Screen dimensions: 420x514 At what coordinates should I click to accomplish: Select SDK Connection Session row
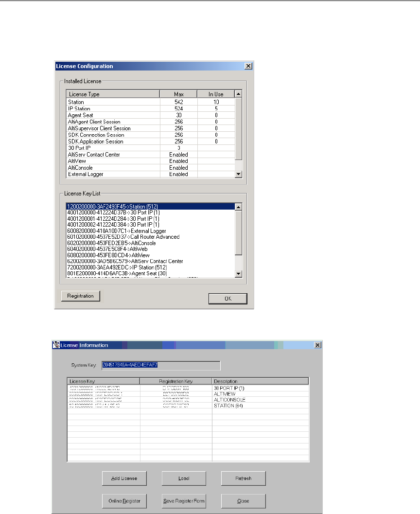pyautogui.click(x=151, y=135)
